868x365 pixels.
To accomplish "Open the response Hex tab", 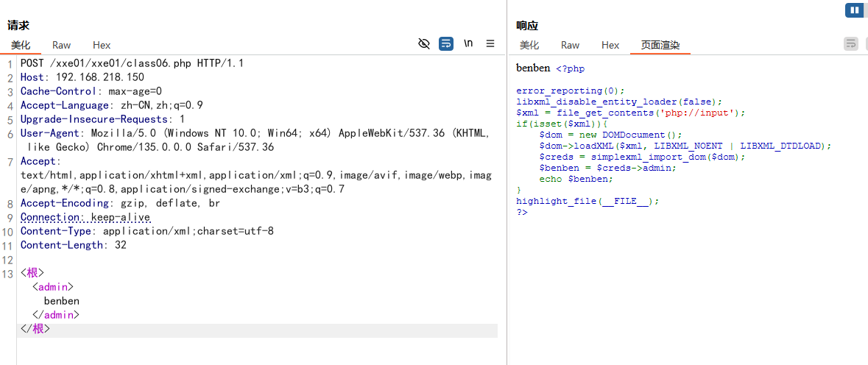I will tap(610, 45).
